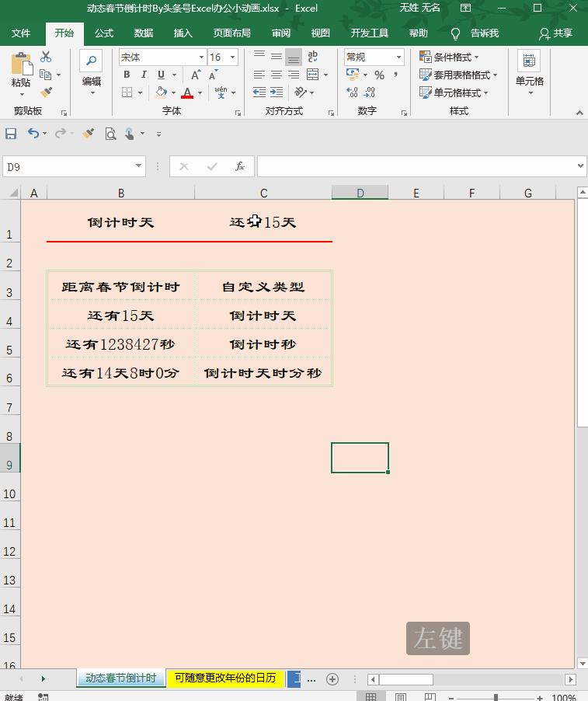This screenshot has width=588, height=701.
Task: Apply percent style format
Action: pyautogui.click(x=379, y=75)
